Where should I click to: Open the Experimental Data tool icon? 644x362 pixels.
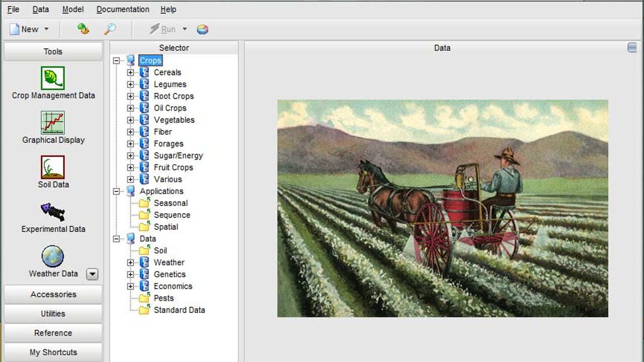[x=53, y=212]
